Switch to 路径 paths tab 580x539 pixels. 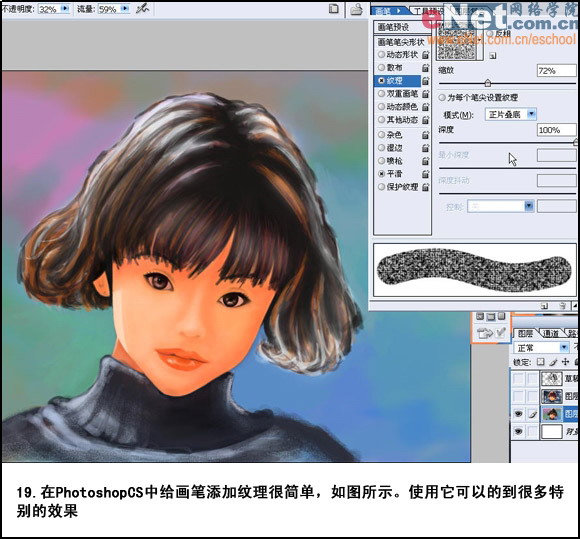coord(572,334)
